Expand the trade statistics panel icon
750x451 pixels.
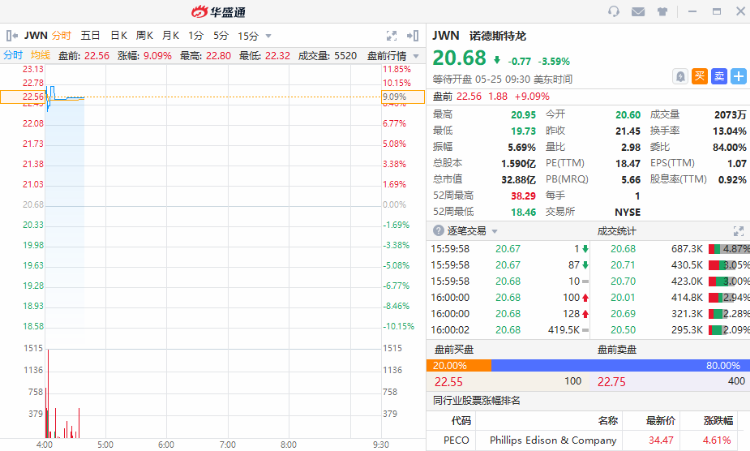pyautogui.click(x=739, y=231)
